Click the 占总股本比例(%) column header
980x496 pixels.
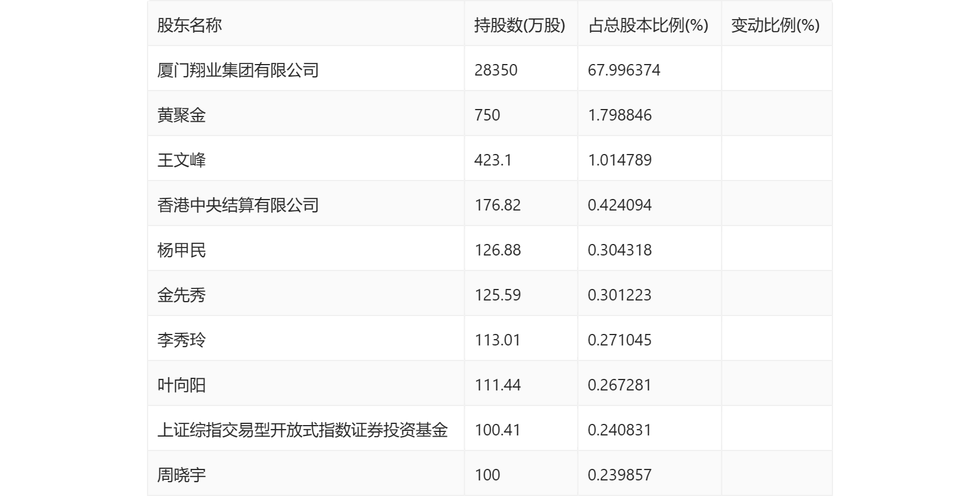(648, 25)
